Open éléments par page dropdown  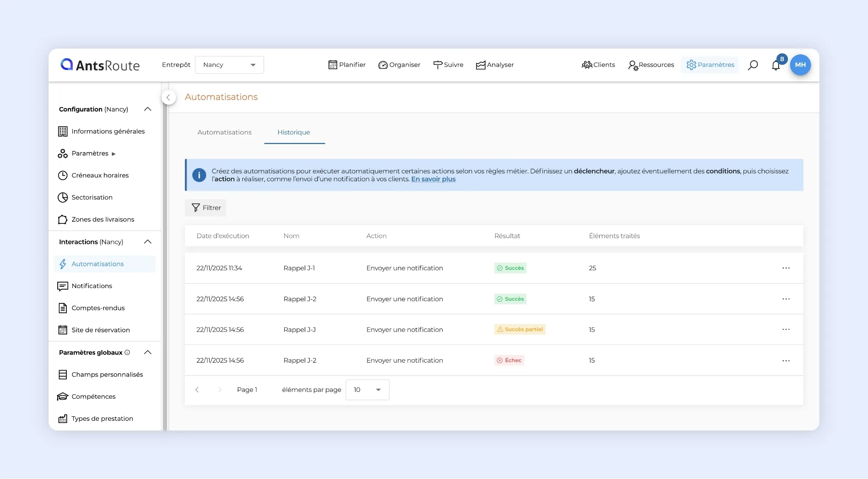click(367, 390)
